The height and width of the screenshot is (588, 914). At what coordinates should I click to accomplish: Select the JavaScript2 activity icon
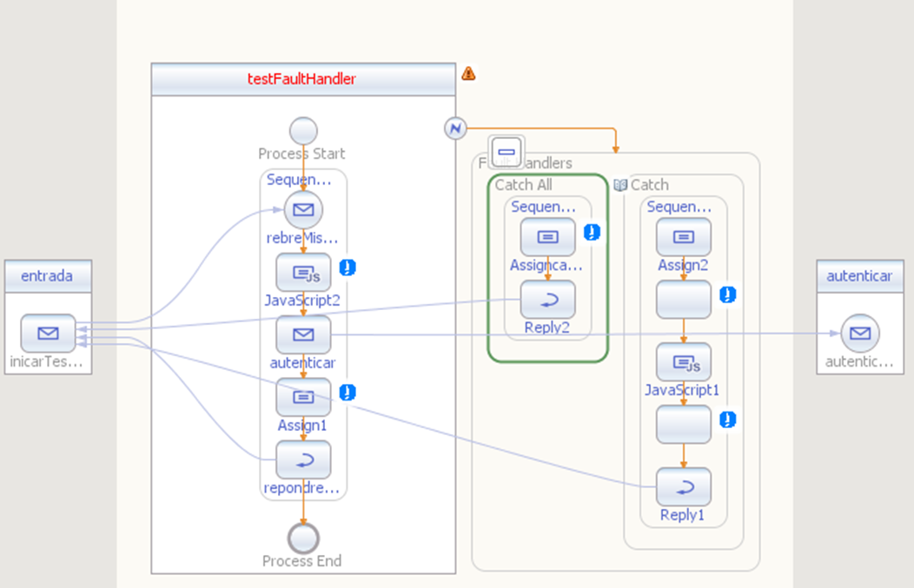303,272
